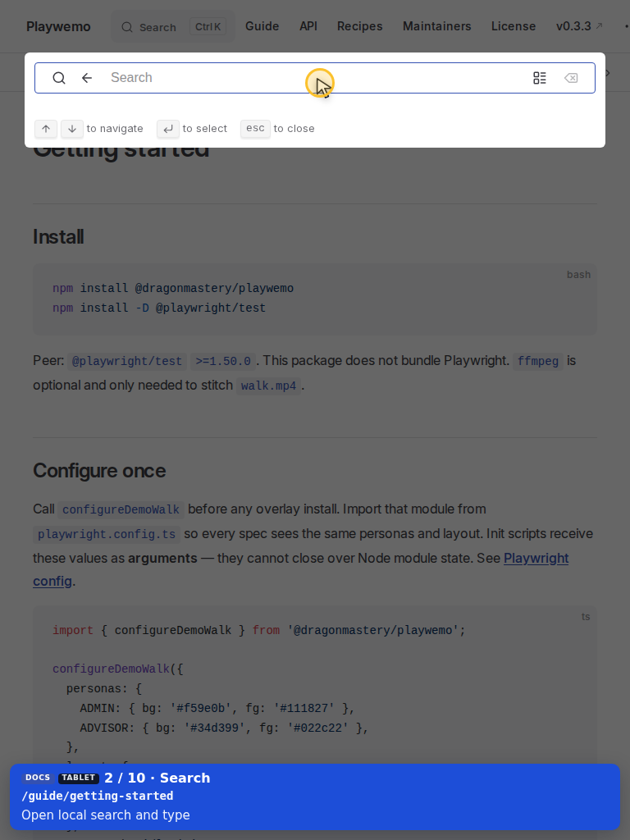This screenshot has width=630, height=840.
Task: Reset search with the clear icon
Action: pyautogui.click(x=571, y=78)
